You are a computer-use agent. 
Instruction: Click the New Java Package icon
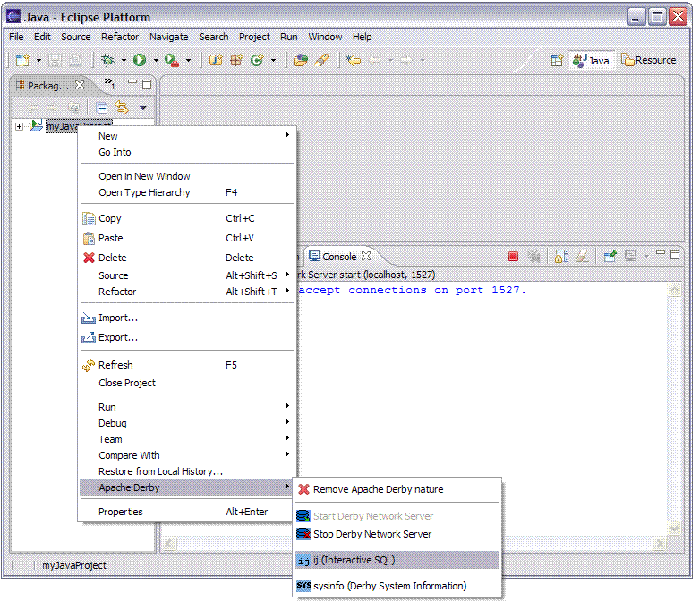pyautogui.click(x=236, y=60)
